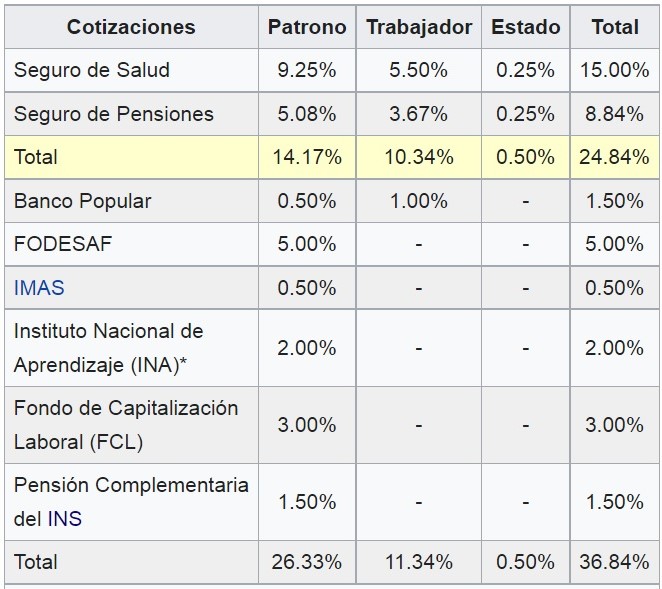Click the 11.34% Trabajador total cell
The image size is (662, 589).
[x=419, y=562]
